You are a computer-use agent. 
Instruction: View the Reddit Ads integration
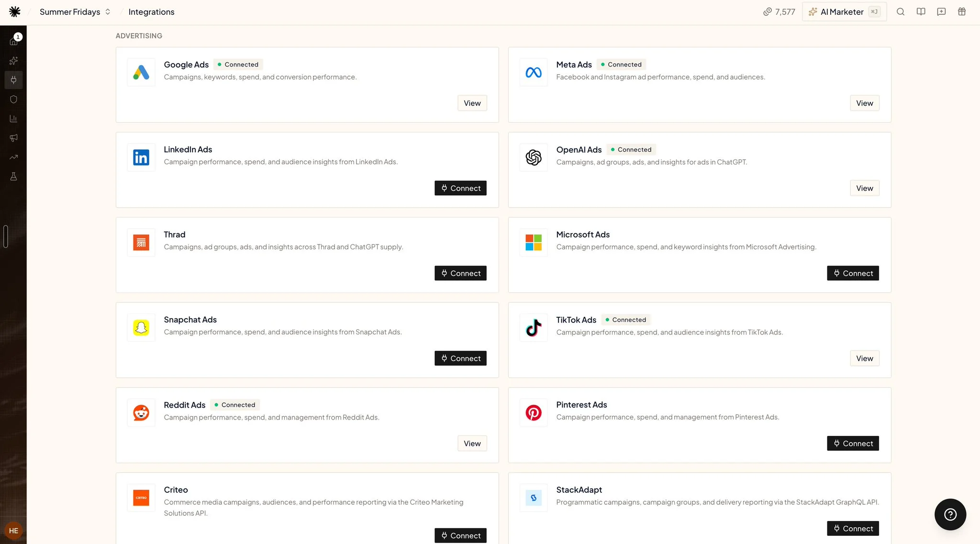tap(472, 444)
